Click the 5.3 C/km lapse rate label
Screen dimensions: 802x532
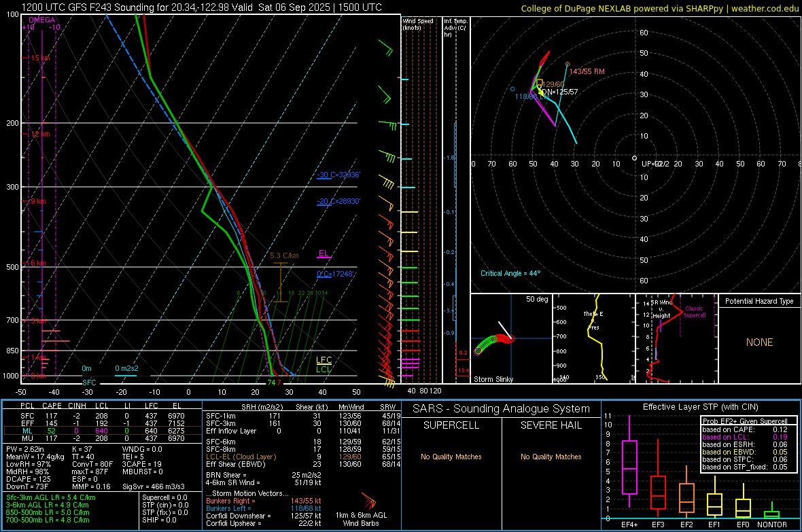pos(284,255)
